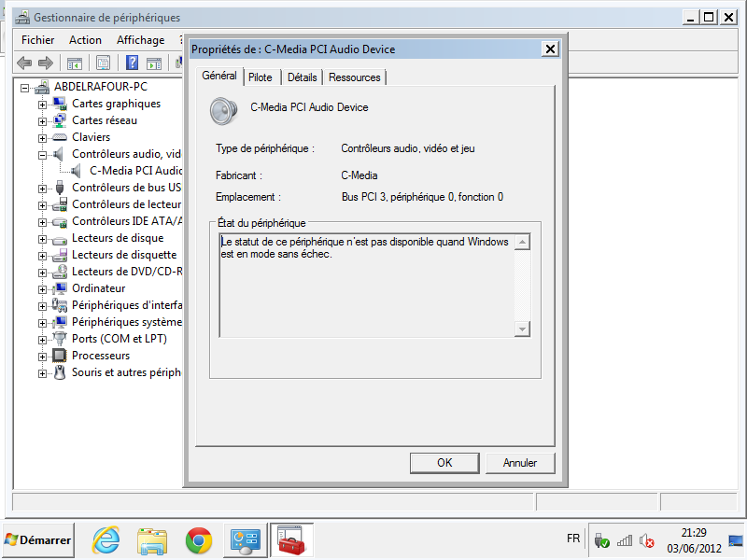Click the Forward arrow in Device Manager toolbar

pyautogui.click(x=46, y=63)
